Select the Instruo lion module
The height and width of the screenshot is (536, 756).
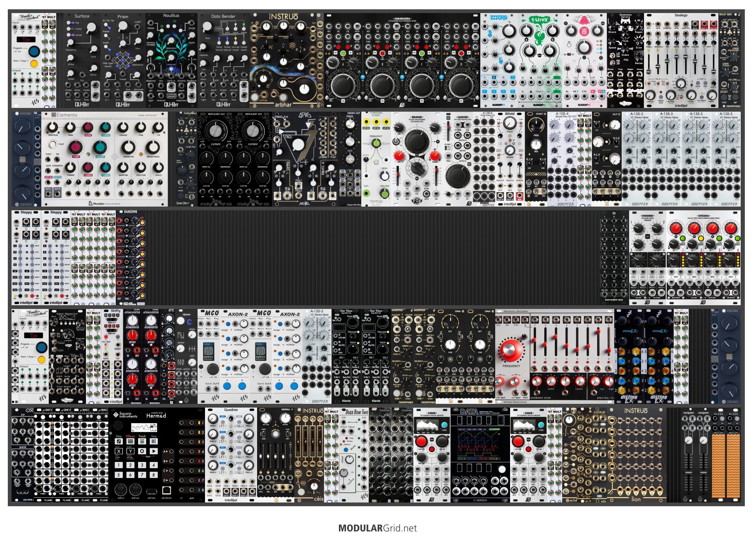636,455
